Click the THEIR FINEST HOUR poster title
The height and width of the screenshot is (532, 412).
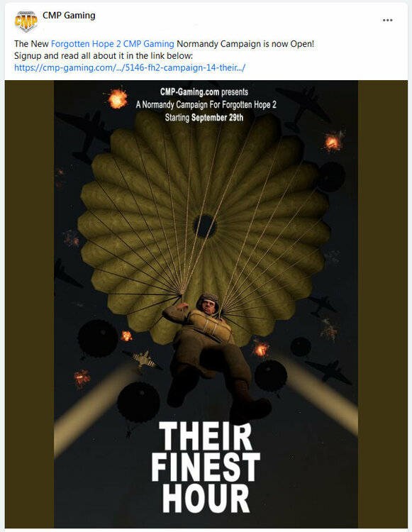click(x=206, y=467)
